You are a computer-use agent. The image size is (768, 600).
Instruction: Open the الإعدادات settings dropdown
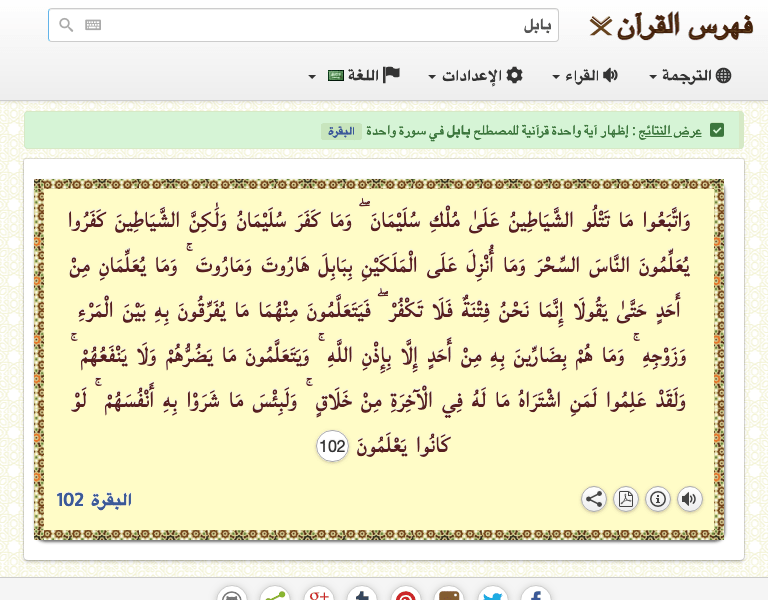click(x=476, y=75)
